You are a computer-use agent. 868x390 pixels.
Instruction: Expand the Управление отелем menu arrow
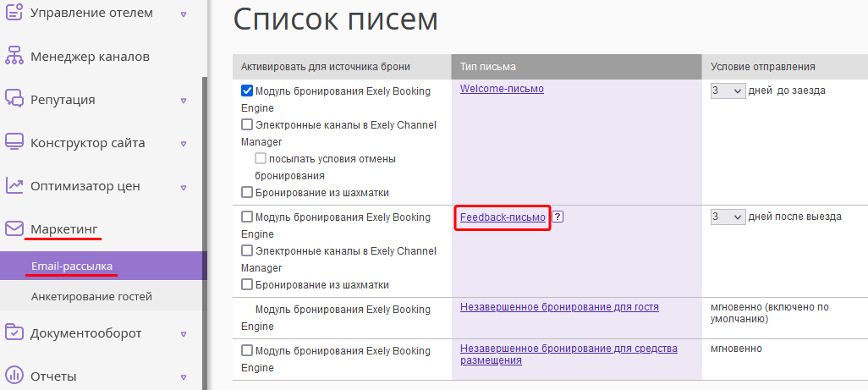coord(184,14)
